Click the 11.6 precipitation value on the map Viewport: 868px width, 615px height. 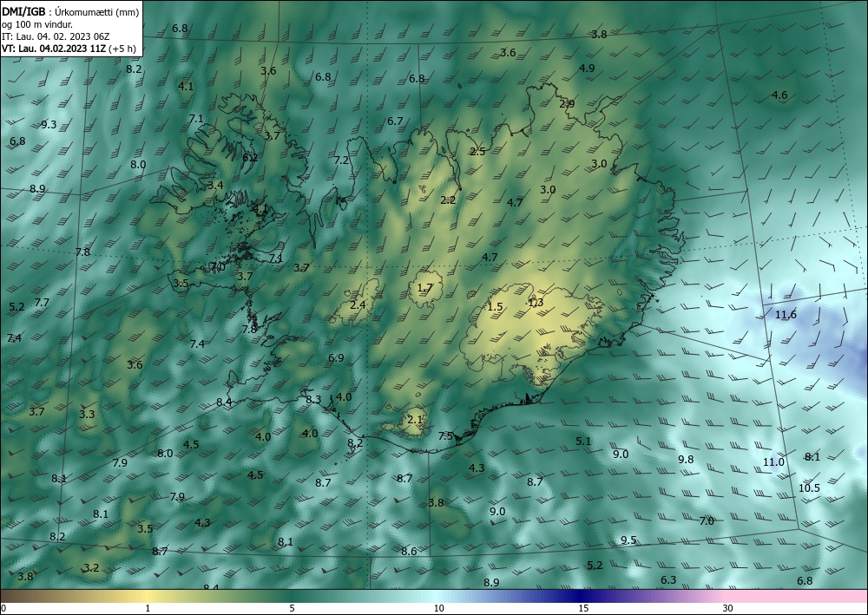pyautogui.click(x=786, y=315)
